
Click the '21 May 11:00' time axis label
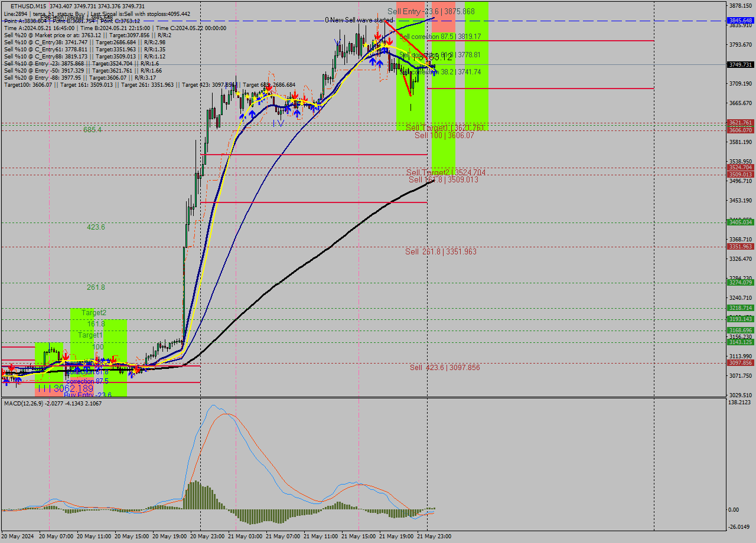pos(321,537)
